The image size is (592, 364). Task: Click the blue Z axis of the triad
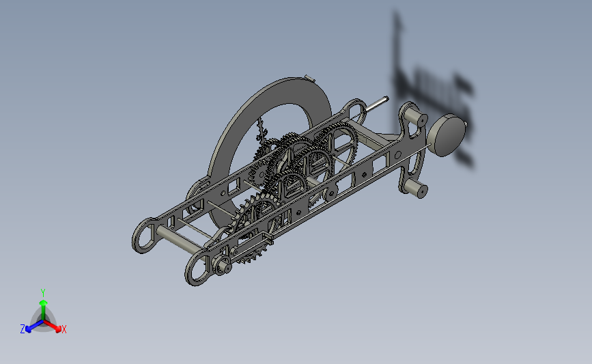33,326
